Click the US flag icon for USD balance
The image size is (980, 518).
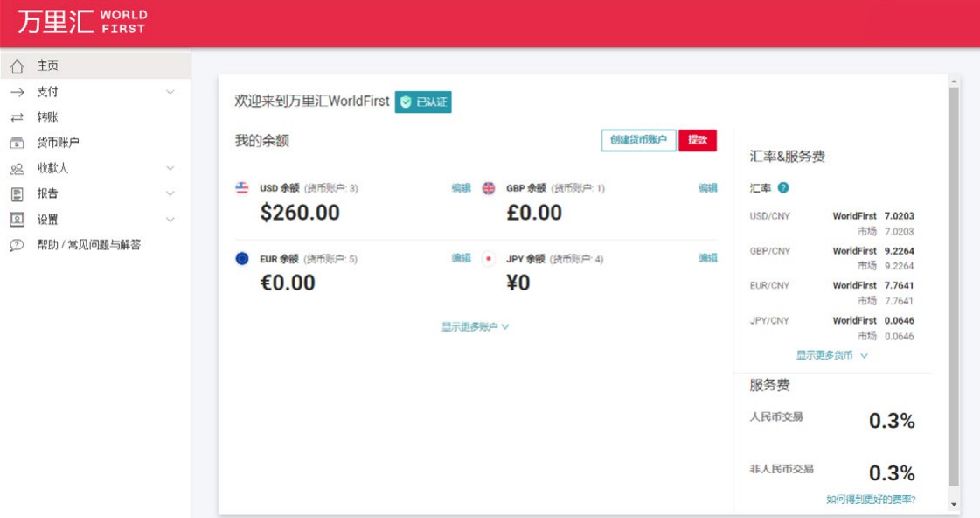click(242, 187)
